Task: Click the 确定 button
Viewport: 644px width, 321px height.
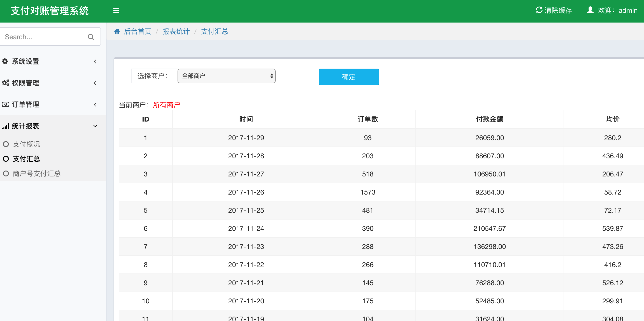Action: point(349,77)
